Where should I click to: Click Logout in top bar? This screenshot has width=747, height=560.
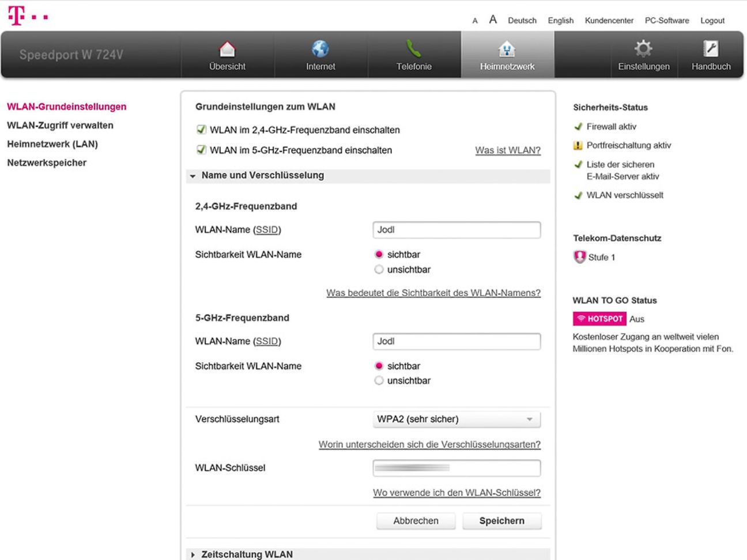click(x=712, y=21)
